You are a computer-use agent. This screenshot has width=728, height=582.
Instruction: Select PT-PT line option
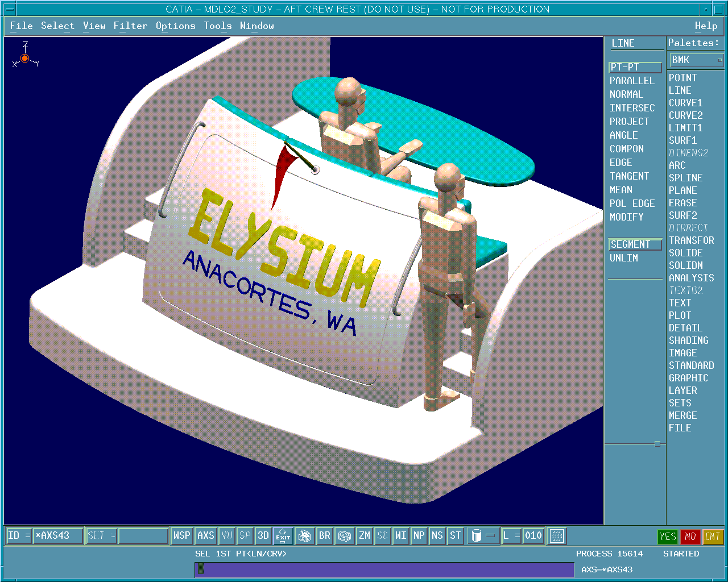tap(635, 67)
